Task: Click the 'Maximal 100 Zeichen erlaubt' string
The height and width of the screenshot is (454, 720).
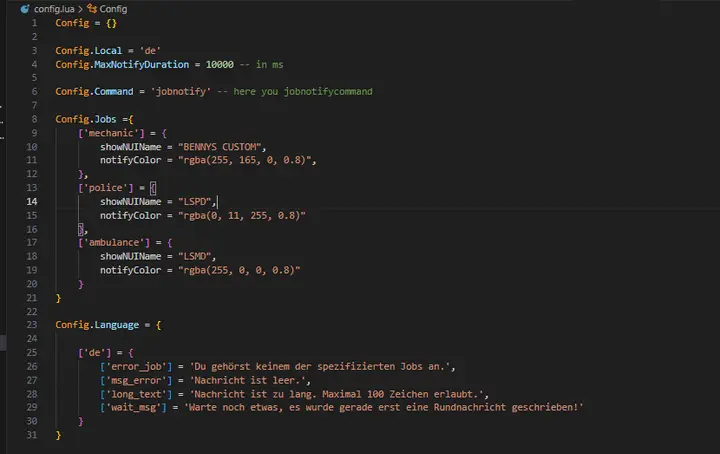Action: point(399,394)
